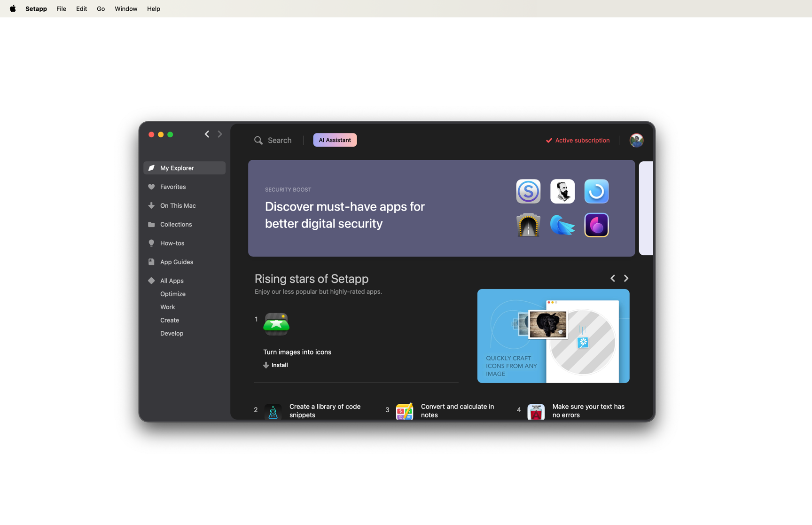Open the calculator notes app icon
Image resolution: width=812 pixels, height=525 pixels.
(405, 412)
